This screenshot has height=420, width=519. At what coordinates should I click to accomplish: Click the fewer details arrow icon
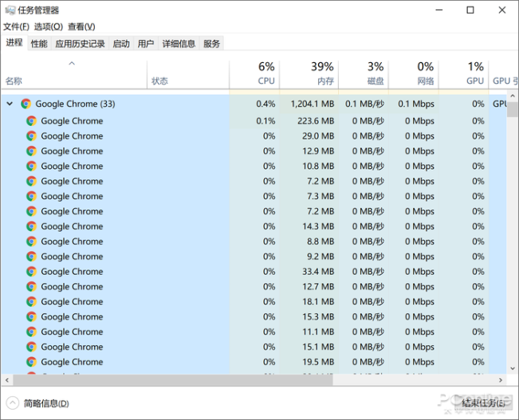point(12,403)
